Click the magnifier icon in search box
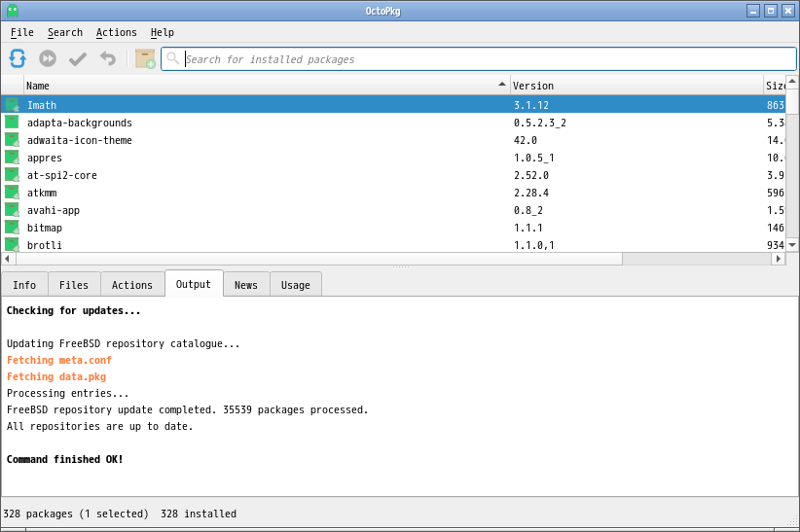This screenshot has width=800, height=532. point(173,58)
